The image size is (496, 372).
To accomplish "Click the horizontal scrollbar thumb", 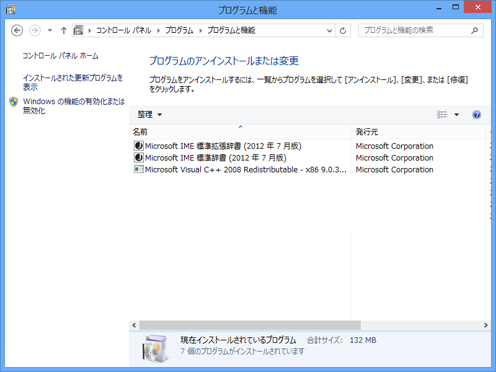I will 250,325.
